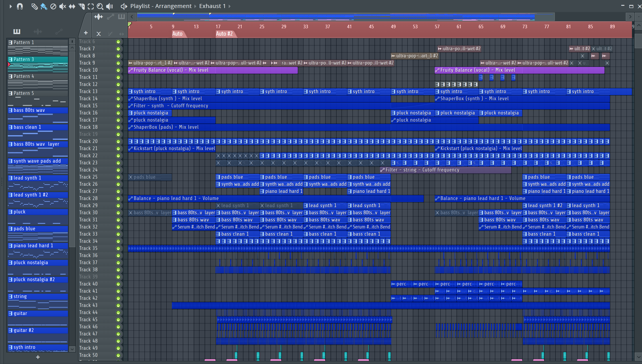Show audio clips in picker panel
This screenshot has height=364, width=642.
pyautogui.click(x=38, y=31)
